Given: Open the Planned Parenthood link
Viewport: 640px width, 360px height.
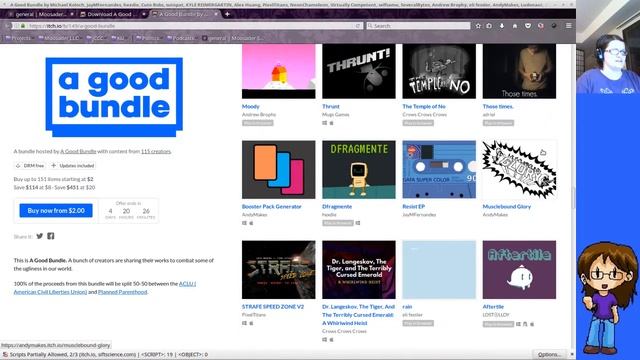Looking at the screenshot, I should 122,292.
